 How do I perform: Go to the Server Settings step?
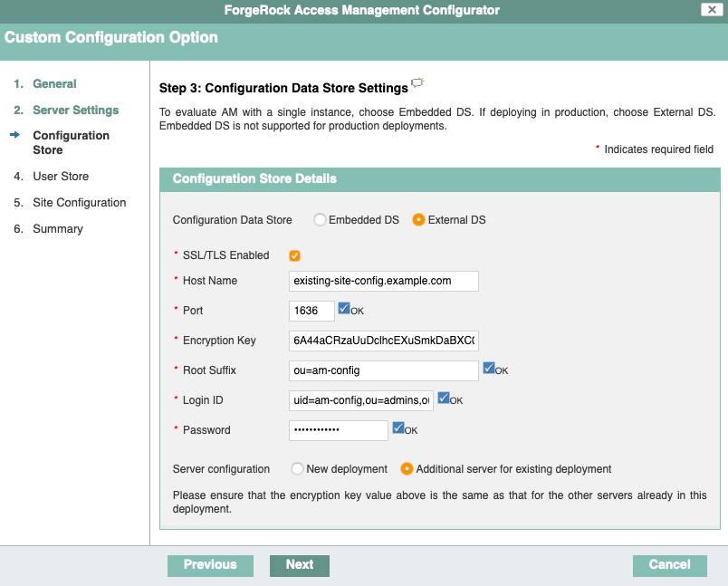(76, 110)
